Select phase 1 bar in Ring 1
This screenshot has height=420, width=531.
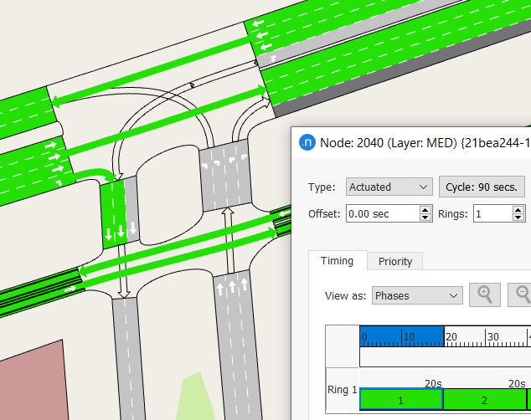[400, 401]
